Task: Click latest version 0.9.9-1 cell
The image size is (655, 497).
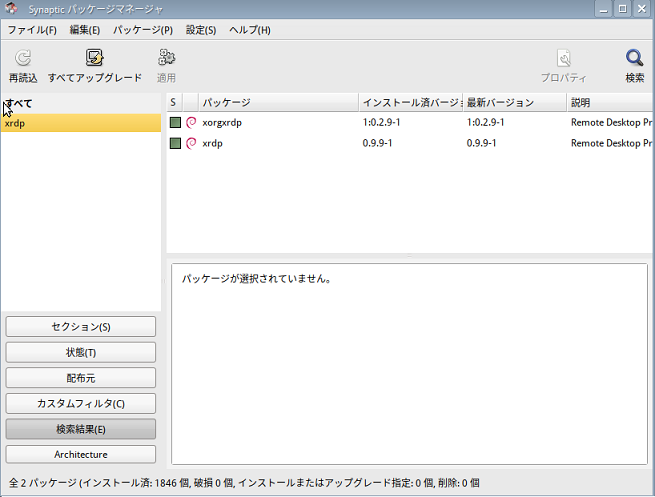Action: [481, 143]
